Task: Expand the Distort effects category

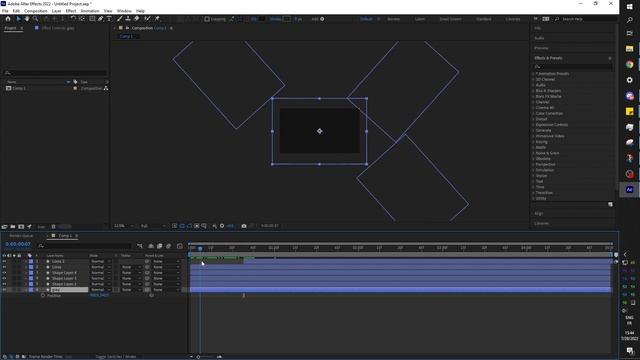Action: (x=533, y=119)
